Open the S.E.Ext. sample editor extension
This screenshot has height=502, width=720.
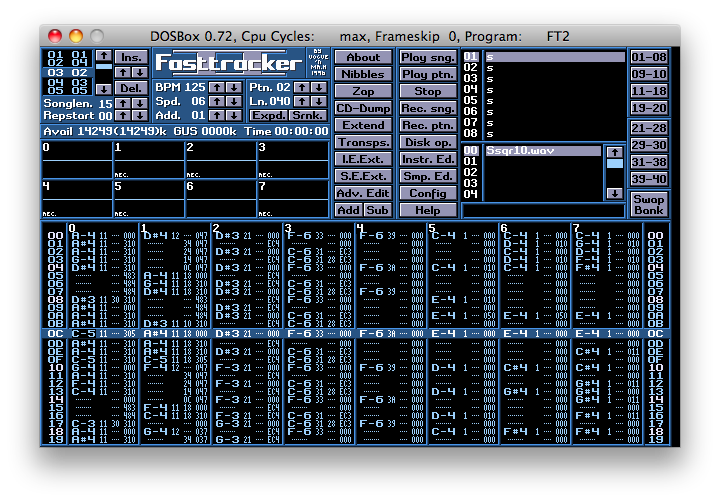363,176
